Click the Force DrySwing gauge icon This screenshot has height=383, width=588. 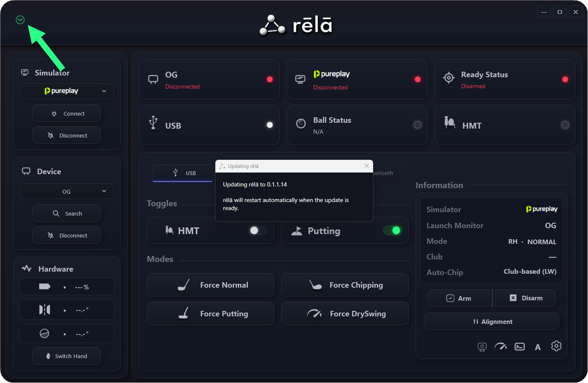coord(314,313)
